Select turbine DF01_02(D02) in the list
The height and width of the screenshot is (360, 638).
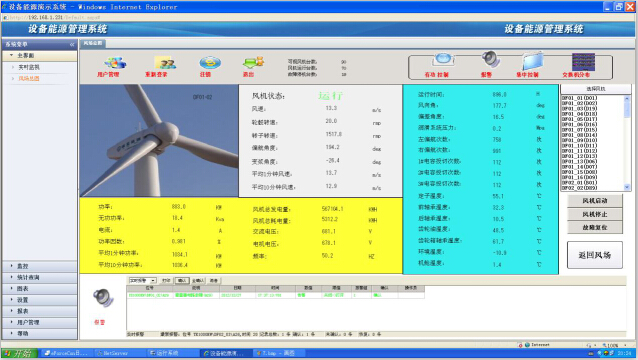(x=579, y=103)
